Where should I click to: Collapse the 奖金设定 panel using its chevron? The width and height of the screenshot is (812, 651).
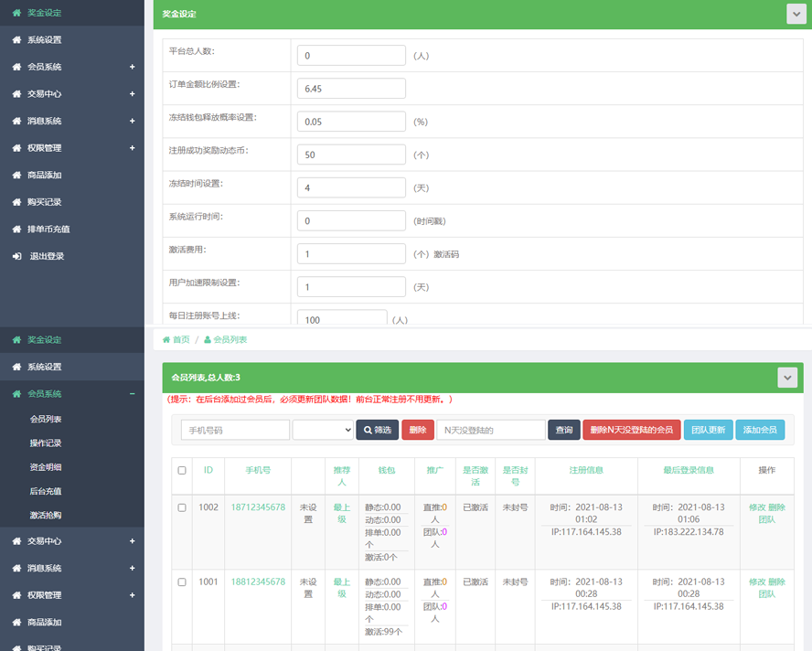(795, 14)
